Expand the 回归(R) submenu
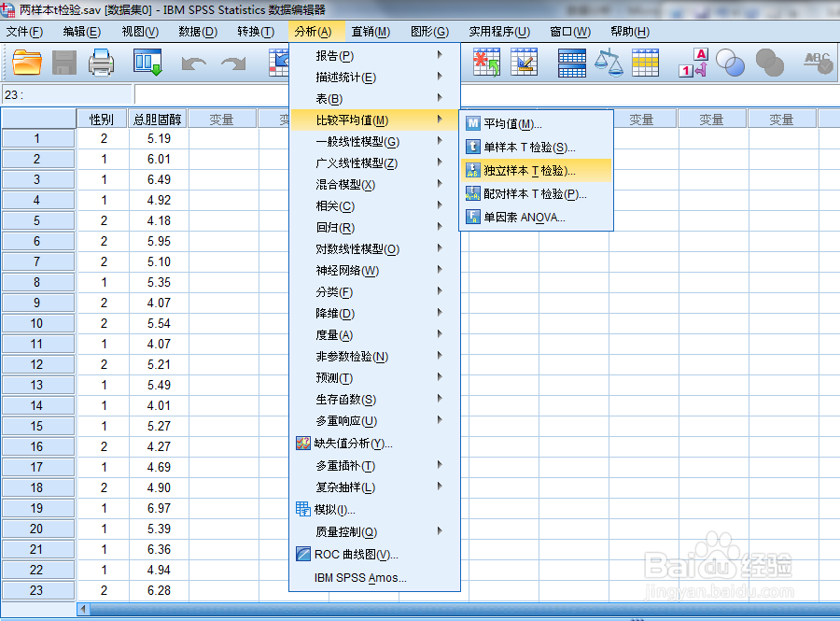This screenshot has width=840, height=621. [x=375, y=227]
